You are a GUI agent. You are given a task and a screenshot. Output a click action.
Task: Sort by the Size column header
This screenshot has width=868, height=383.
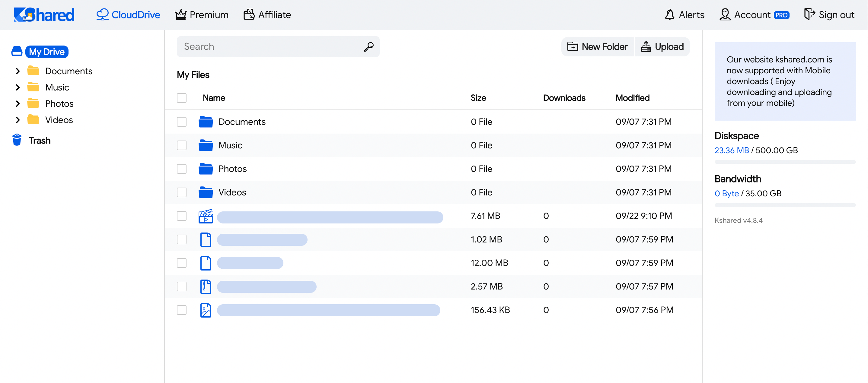[x=478, y=98]
